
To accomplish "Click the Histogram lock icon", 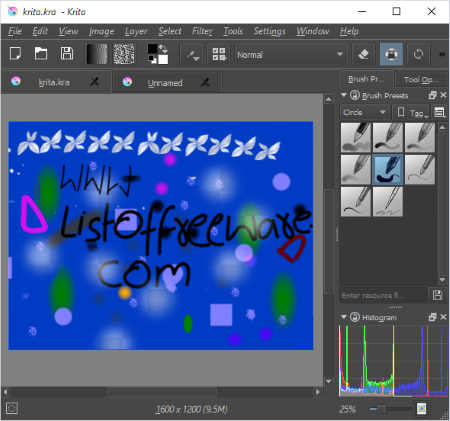I will 355,317.
